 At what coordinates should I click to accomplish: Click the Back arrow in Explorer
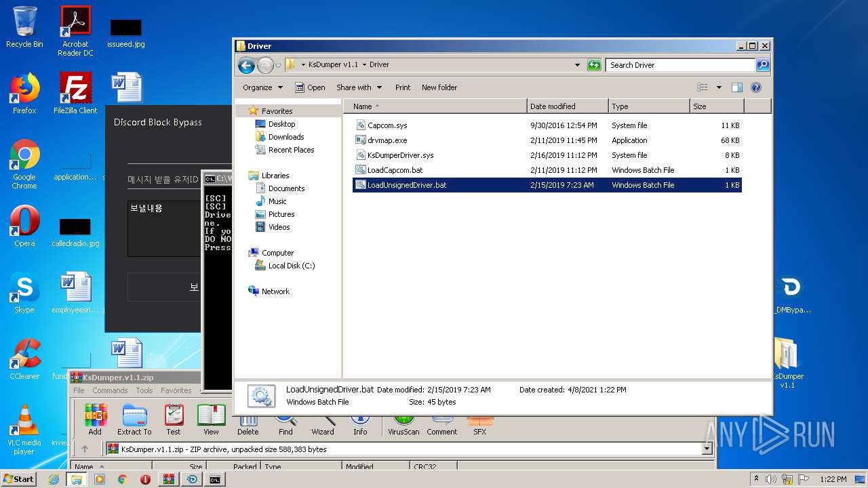[x=246, y=65]
